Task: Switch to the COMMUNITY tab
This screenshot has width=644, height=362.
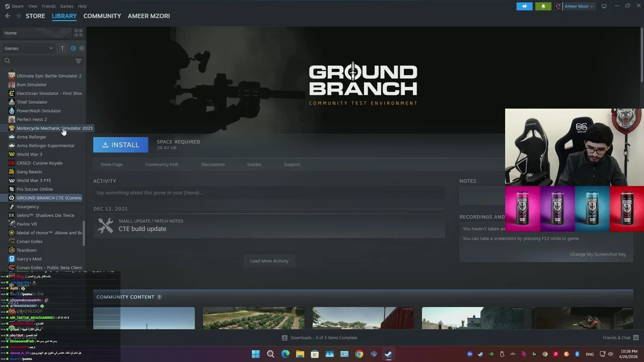Action: point(102,16)
